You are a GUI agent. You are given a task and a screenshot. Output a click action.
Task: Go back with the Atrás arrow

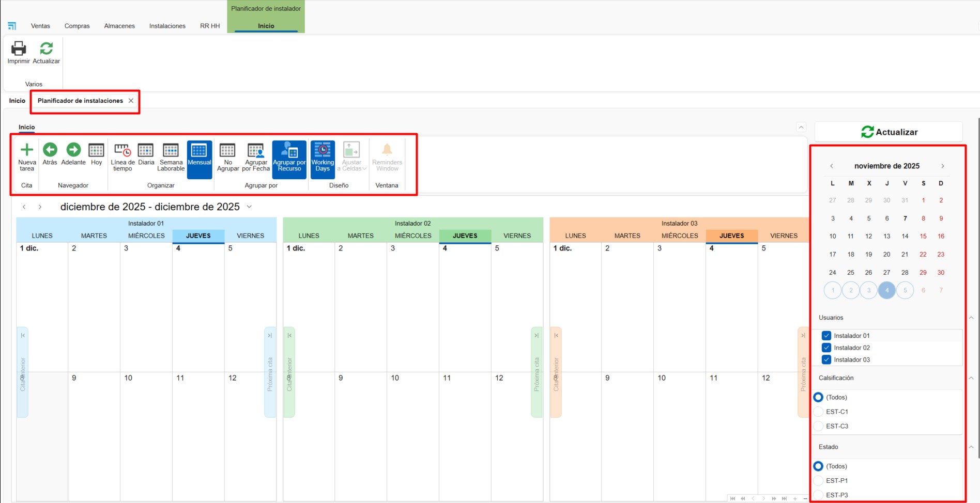click(50, 150)
